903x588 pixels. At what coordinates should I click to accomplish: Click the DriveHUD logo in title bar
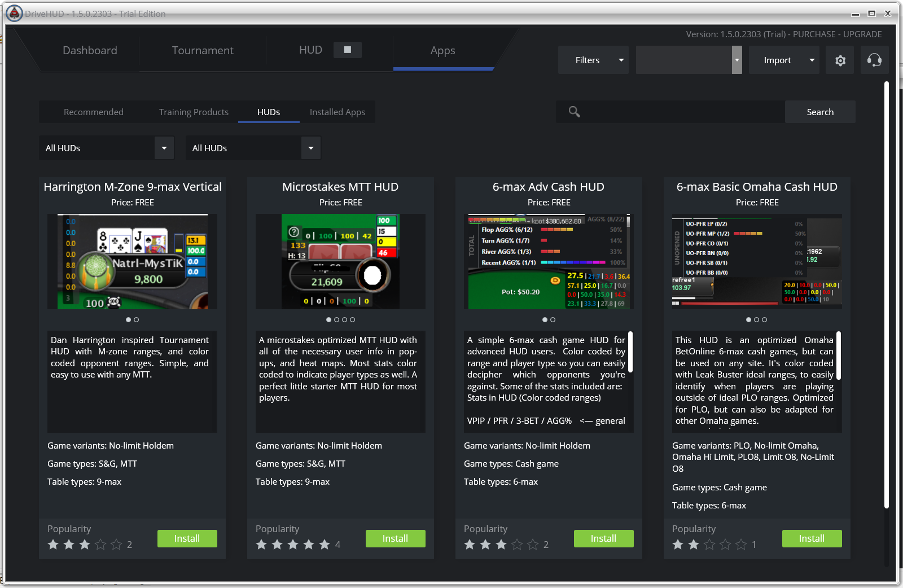click(14, 13)
